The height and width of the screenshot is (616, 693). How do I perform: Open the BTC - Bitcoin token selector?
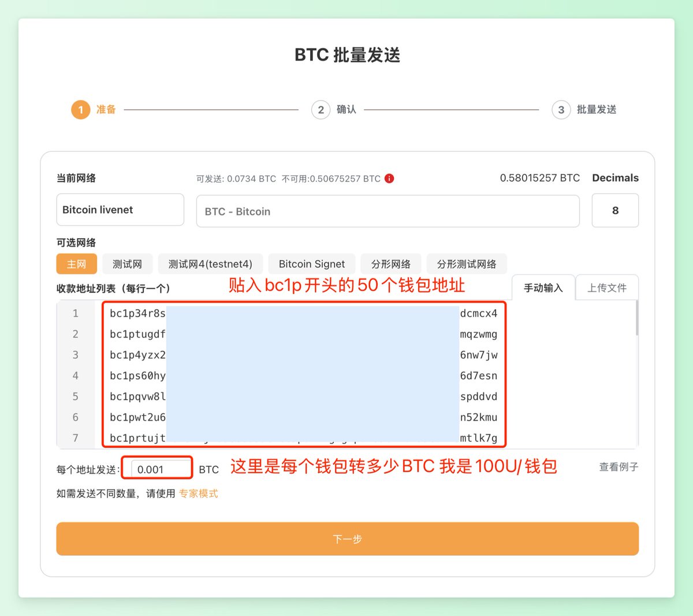388,211
